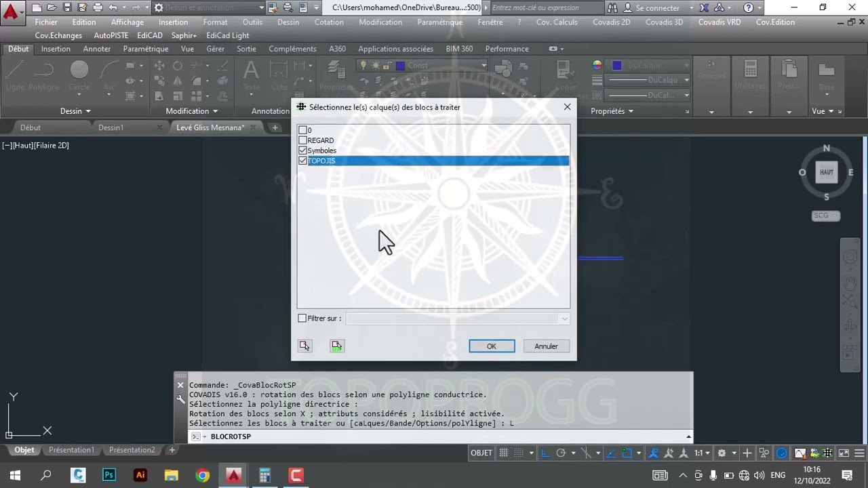Viewport: 868px width, 488px height.
Task: Click the green selection icon in dialog
Action: pyautogui.click(x=337, y=346)
